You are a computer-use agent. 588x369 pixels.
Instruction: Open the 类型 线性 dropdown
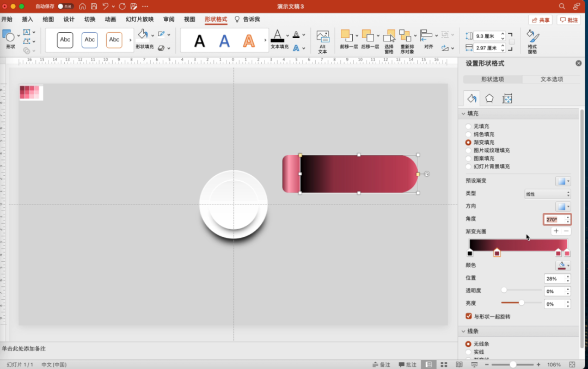point(548,194)
